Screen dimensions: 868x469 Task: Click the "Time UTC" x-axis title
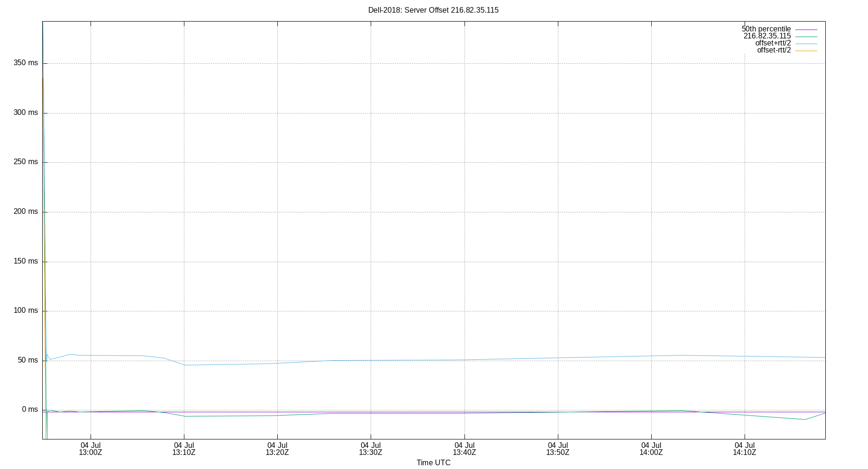[x=434, y=463]
